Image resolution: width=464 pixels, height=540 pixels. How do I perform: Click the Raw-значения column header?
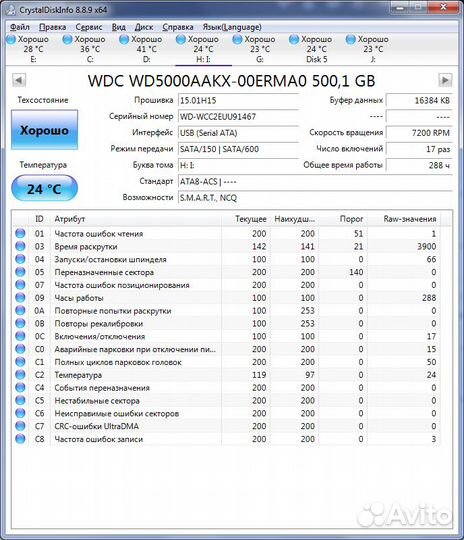coord(404,219)
